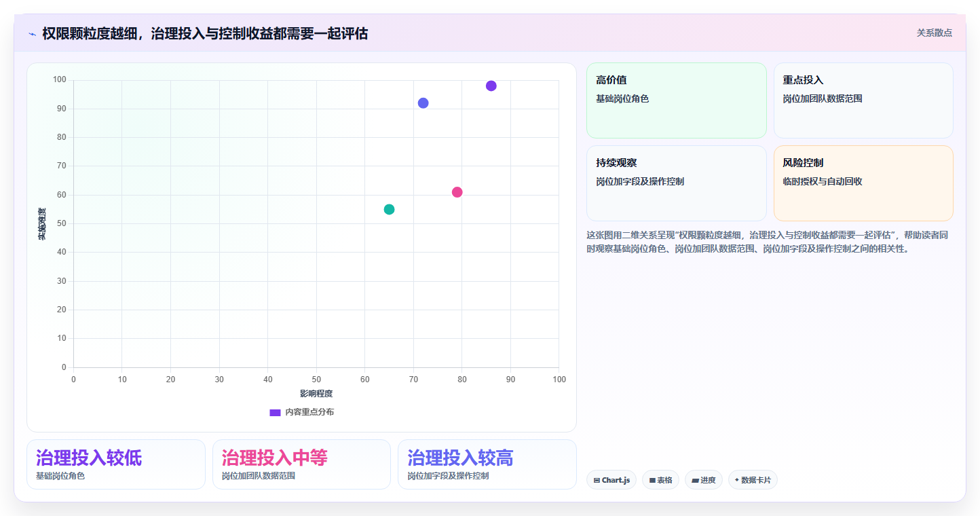Click the 治理投入较高 stat card

pos(487,464)
